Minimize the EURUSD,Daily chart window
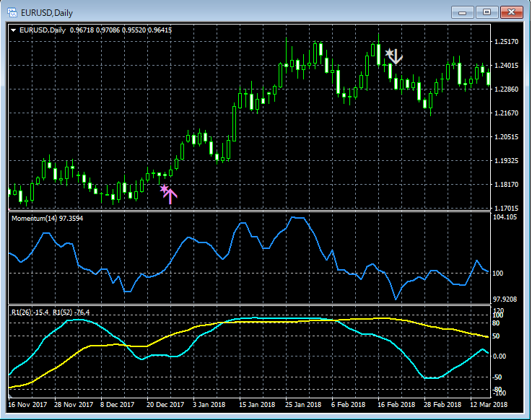Viewport: 532px width, 420px height. coord(463,12)
